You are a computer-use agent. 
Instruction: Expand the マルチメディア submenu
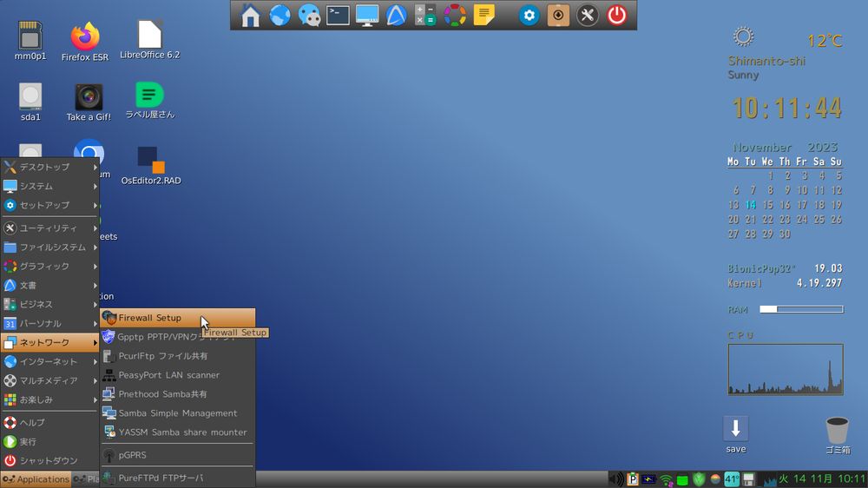[49, 380]
